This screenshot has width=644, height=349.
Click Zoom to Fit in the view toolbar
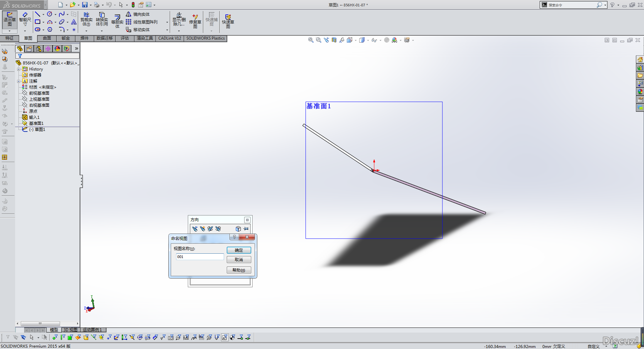coord(311,40)
